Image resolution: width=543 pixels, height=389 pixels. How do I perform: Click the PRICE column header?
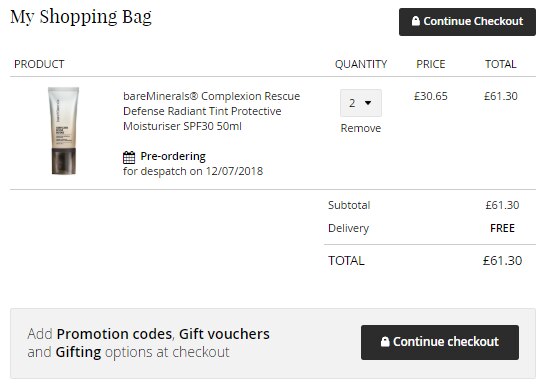coord(430,64)
